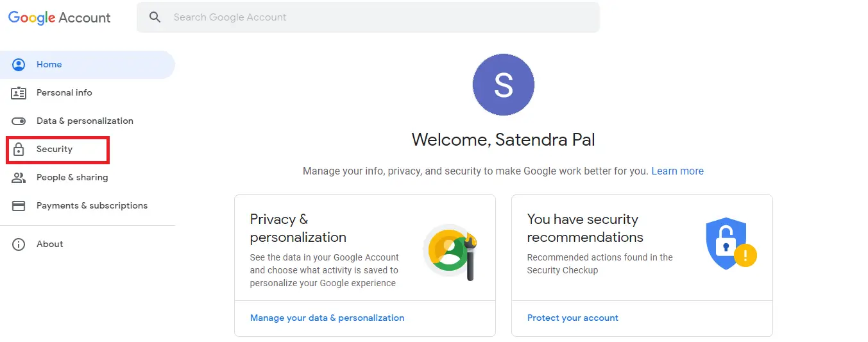
Task: Click the Data & personalization toggle icon
Action: click(19, 121)
